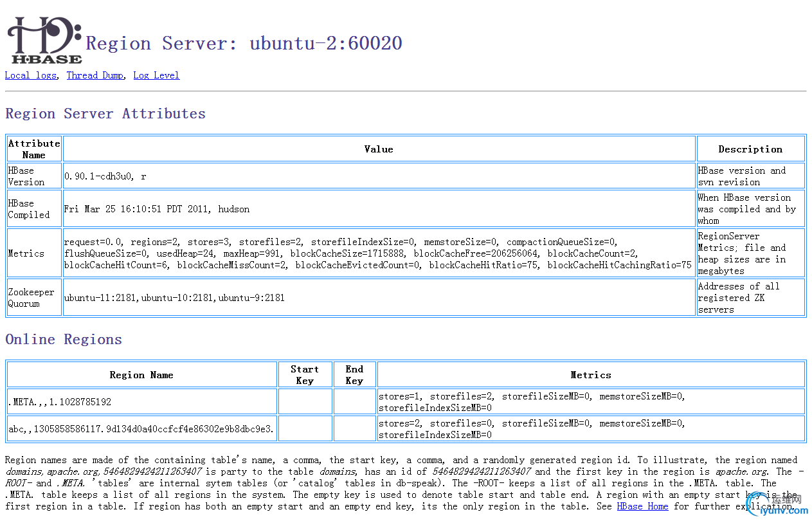
Task: Open the Local logs link
Action: coord(31,75)
